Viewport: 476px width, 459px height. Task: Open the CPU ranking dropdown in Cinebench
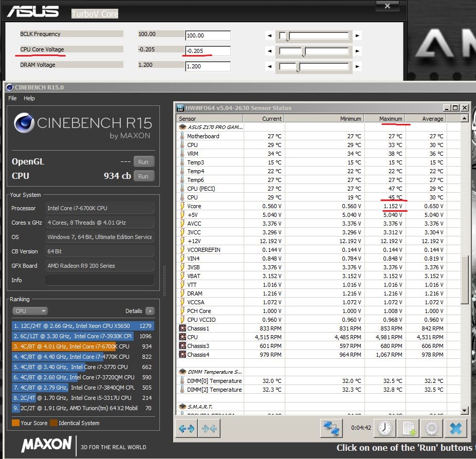tap(30, 311)
